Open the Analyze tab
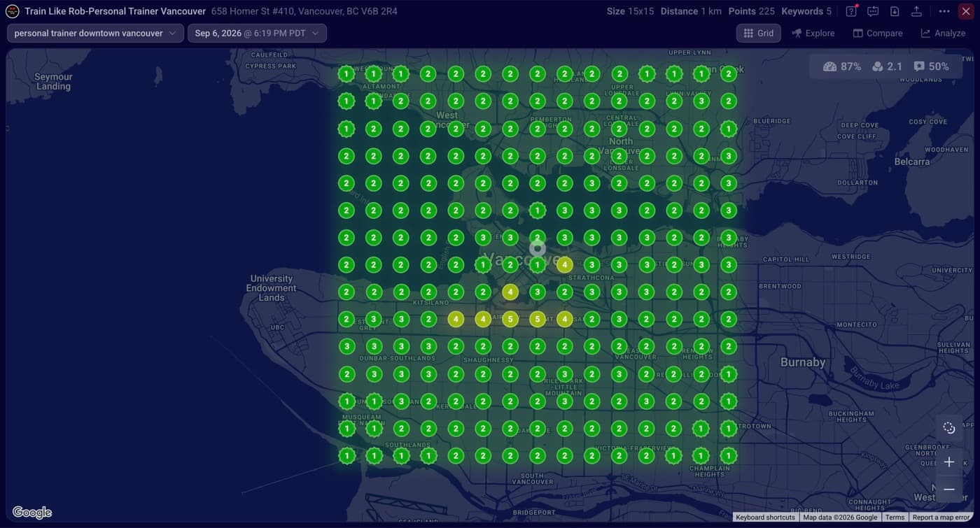 (x=943, y=34)
